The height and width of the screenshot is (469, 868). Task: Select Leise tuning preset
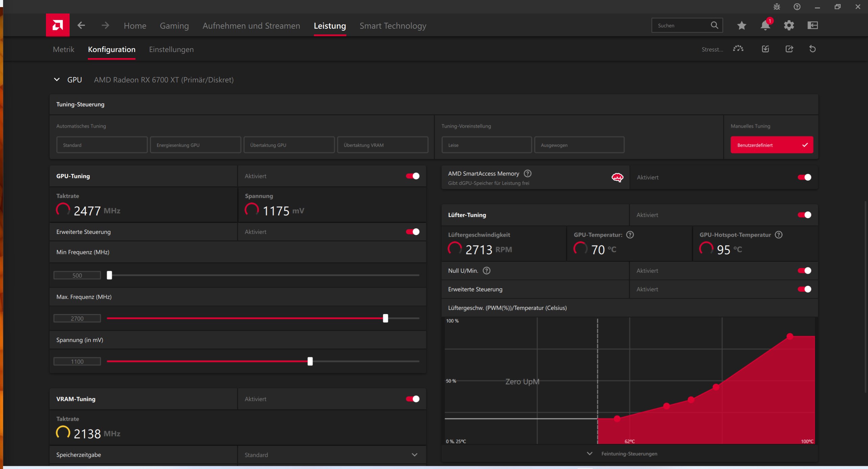point(487,145)
